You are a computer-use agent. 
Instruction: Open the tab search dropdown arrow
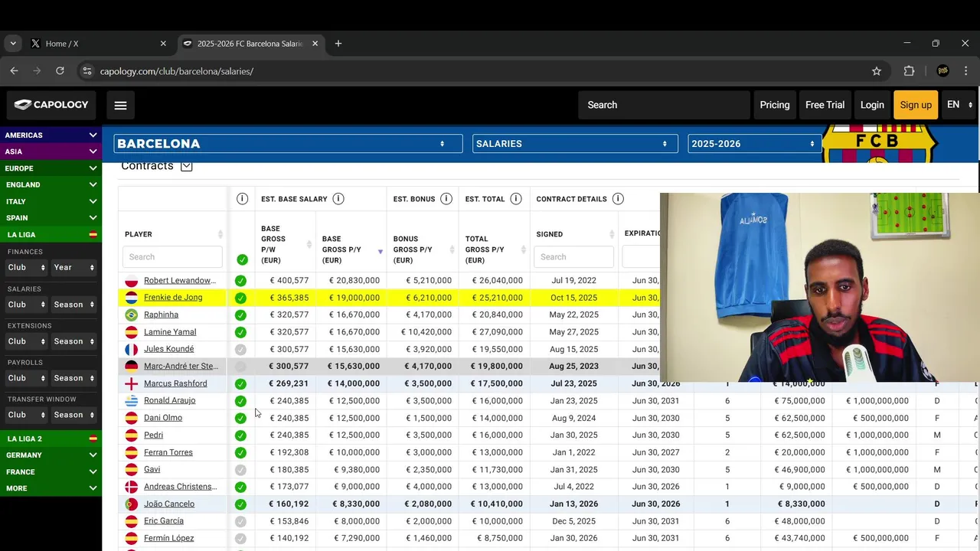click(x=13, y=44)
